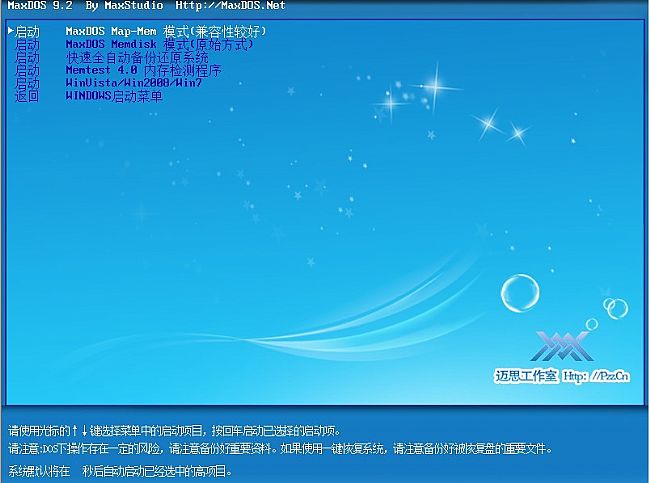The height and width of the screenshot is (483, 650).
Task: Click 返回 label in the last row
Action: [x=28, y=97]
